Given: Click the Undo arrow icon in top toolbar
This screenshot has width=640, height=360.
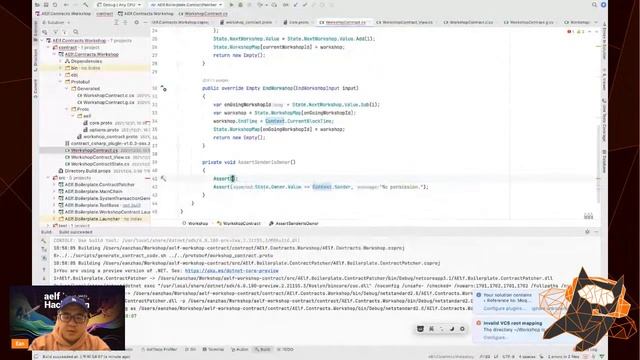Looking at the screenshot, I should click(x=65, y=4).
